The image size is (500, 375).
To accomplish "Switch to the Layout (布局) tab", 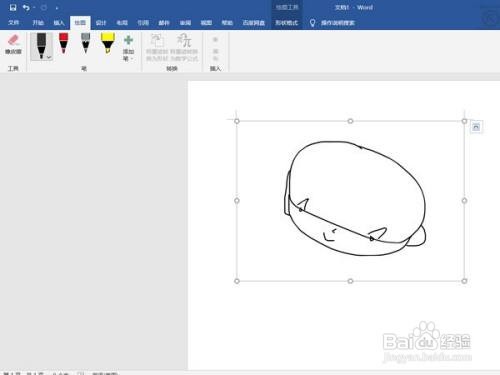I will coord(122,23).
